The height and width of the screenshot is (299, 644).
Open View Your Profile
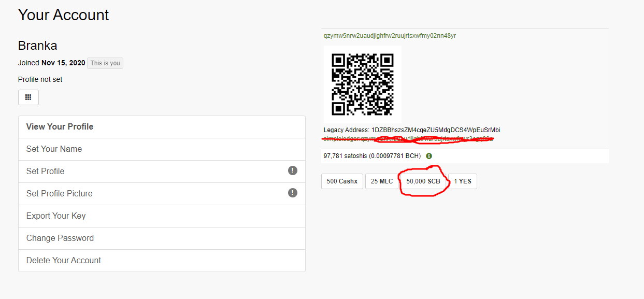(x=162, y=127)
